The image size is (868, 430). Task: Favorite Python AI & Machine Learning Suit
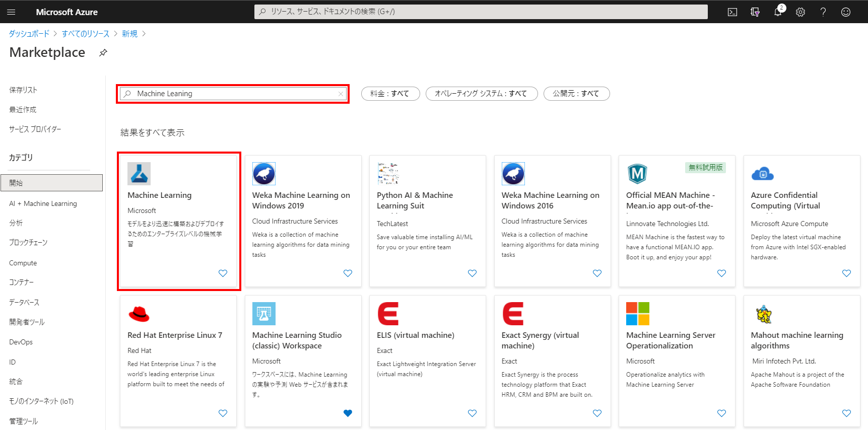[x=472, y=273]
